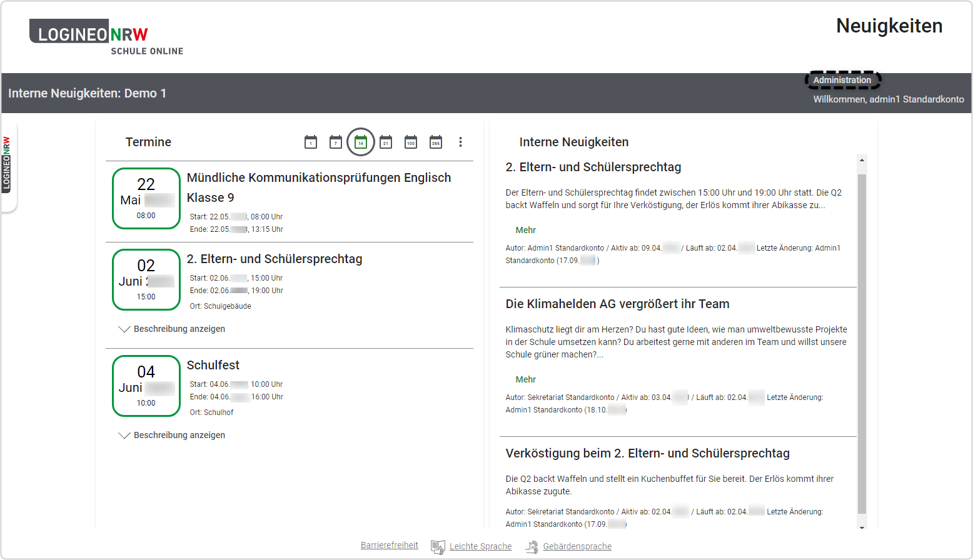Click the news scrollbar up arrow

[862, 160]
